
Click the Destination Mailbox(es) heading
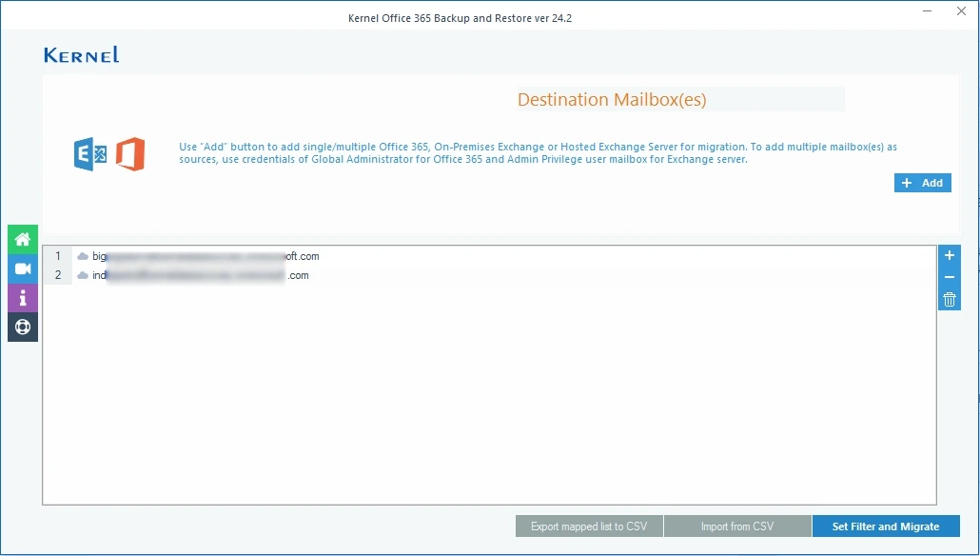click(612, 99)
